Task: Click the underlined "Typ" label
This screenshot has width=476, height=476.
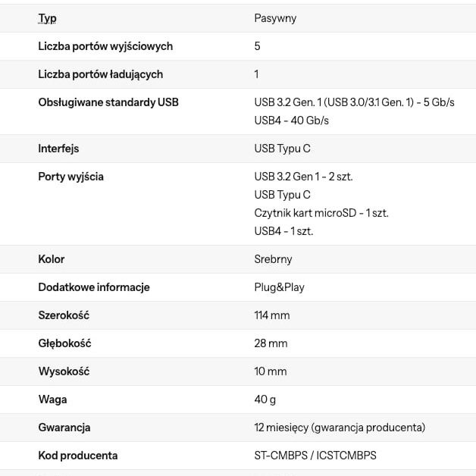Action: click(x=47, y=18)
